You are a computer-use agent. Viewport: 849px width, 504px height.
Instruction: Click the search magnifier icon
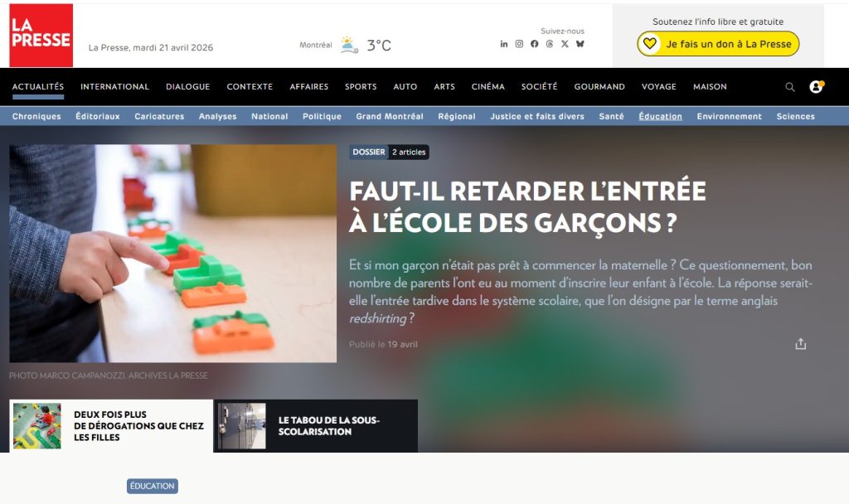click(790, 86)
